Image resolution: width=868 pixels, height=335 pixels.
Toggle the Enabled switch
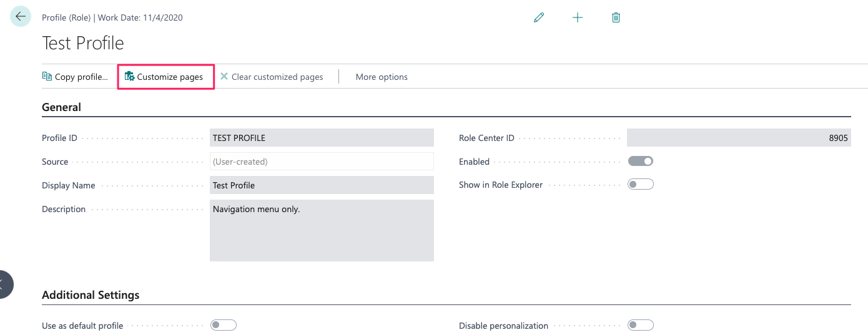point(641,161)
